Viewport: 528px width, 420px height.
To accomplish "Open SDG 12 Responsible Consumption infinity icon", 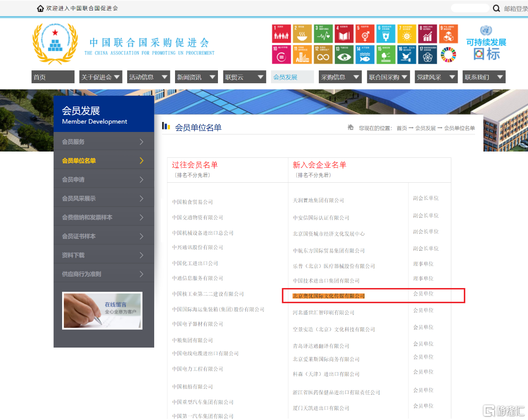I will click(x=323, y=55).
